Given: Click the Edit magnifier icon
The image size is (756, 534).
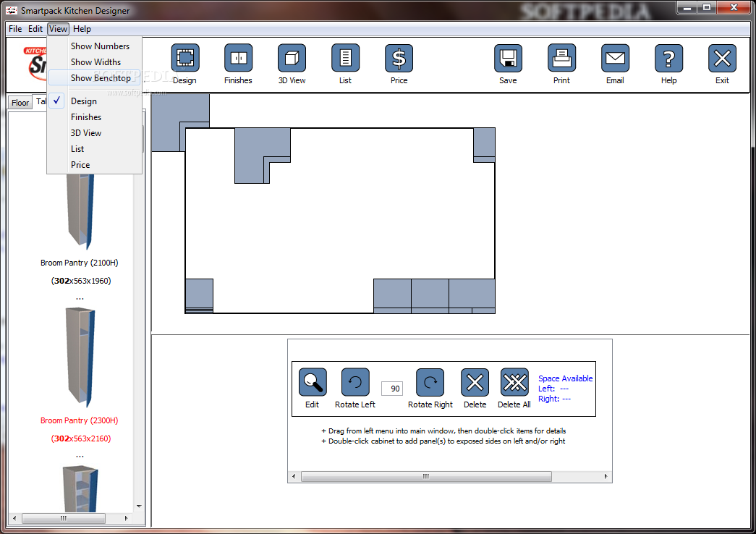Looking at the screenshot, I should coord(313,383).
